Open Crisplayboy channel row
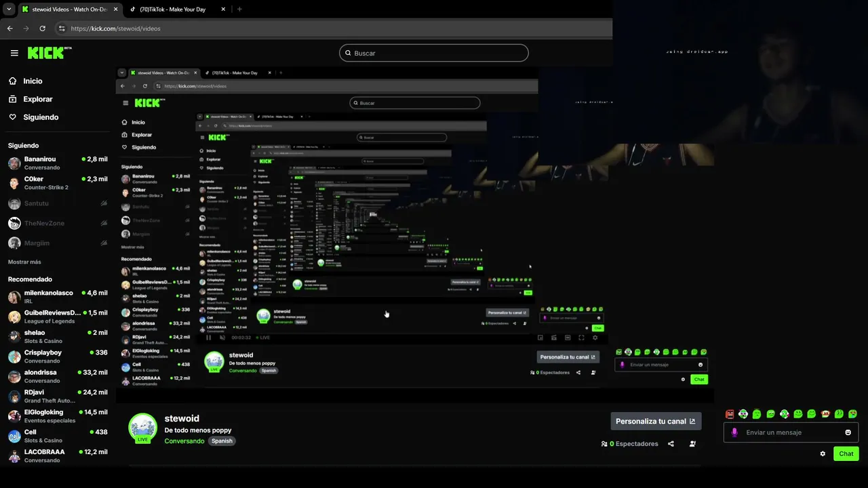The image size is (868, 488). (58, 357)
